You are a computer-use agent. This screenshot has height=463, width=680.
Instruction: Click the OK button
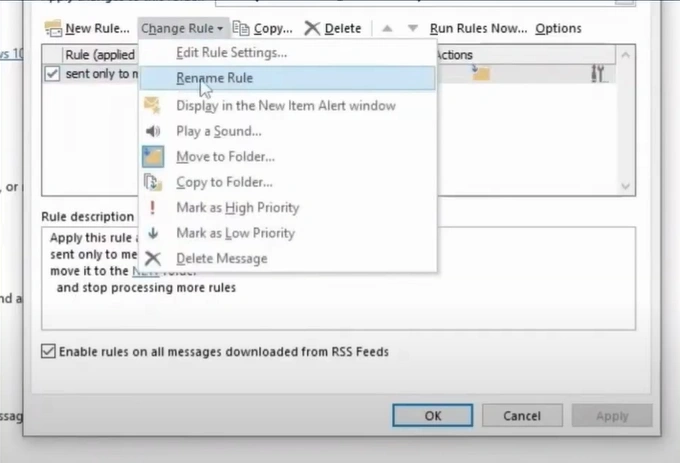click(433, 416)
